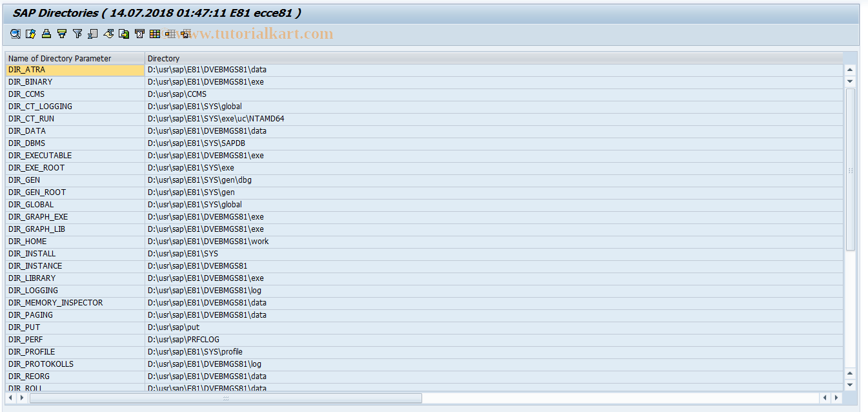Sort directory entries in descending order
Viewport: 868px width, 412px height.
click(61, 34)
